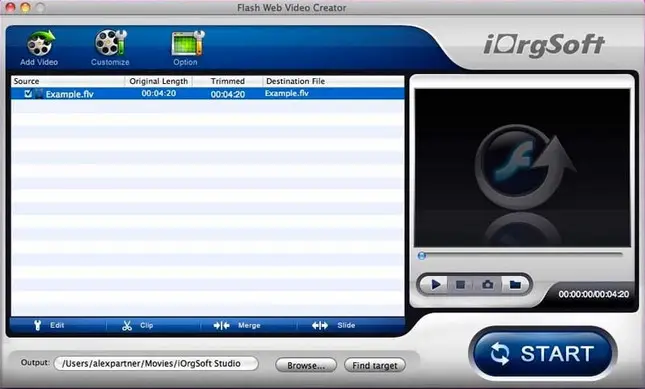The image size is (645, 389).
Task: Open the Customize reel-and-wrench tool
Action: click(x=111, y=42)
